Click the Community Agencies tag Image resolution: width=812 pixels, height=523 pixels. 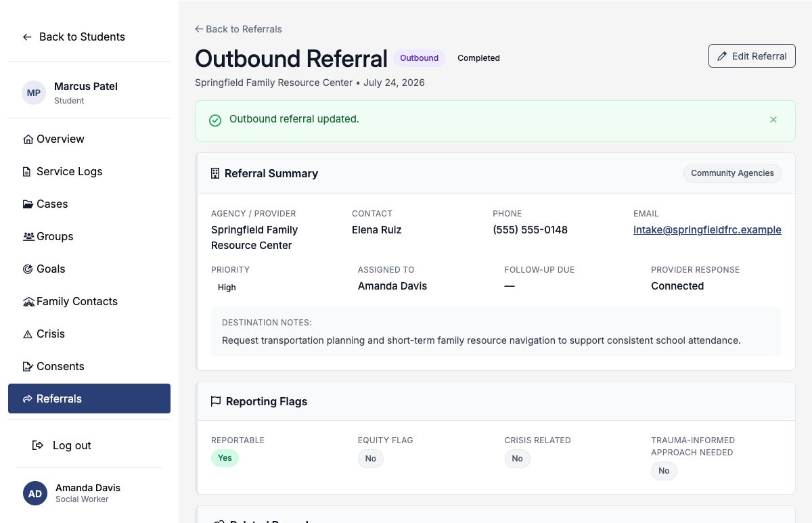732,173
